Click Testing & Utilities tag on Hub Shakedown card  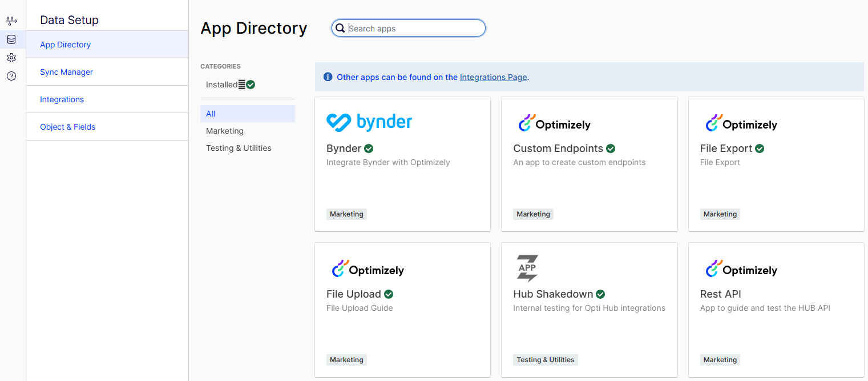click(x=546, y=360)
